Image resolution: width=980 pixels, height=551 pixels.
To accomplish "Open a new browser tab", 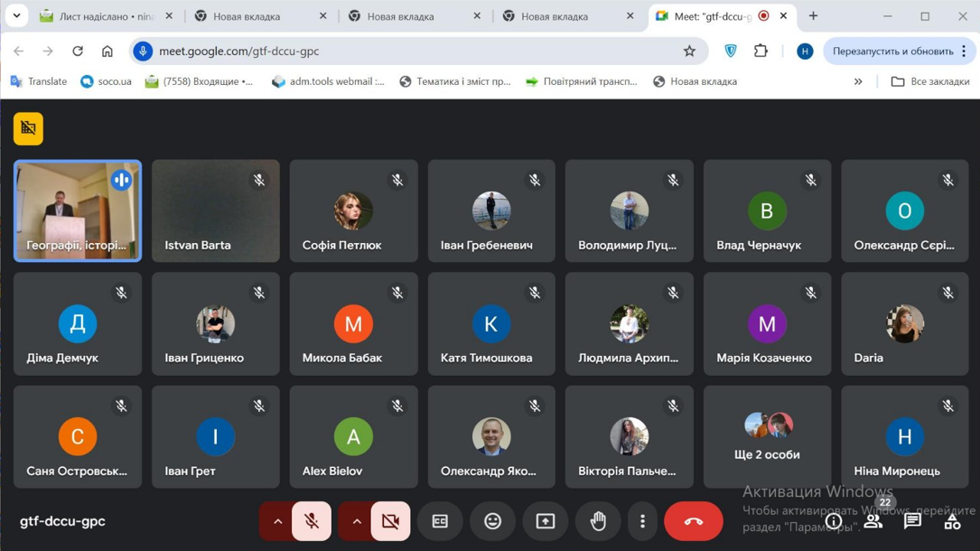I will click(x=813, y=16).
